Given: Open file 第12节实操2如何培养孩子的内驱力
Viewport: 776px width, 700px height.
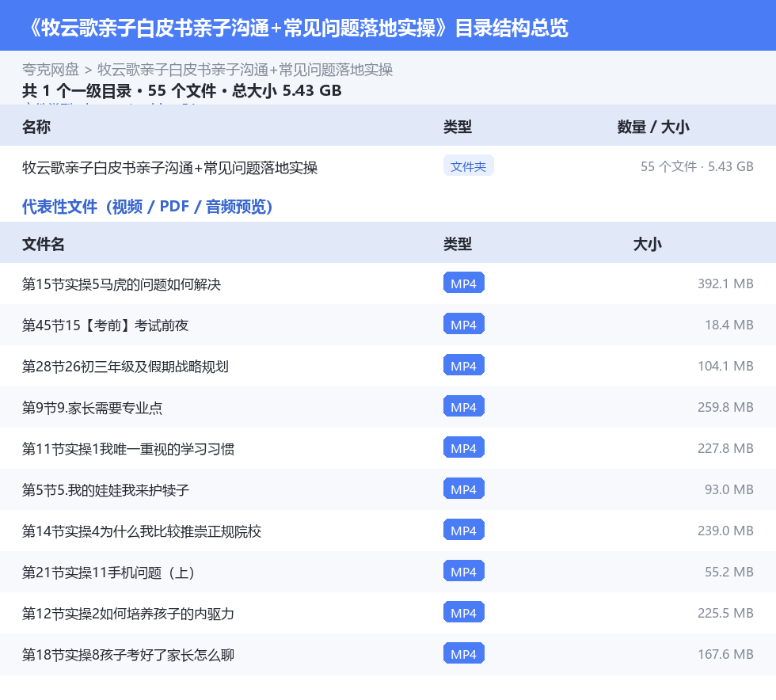Looking at the screenshot, I should pos(128,614).
